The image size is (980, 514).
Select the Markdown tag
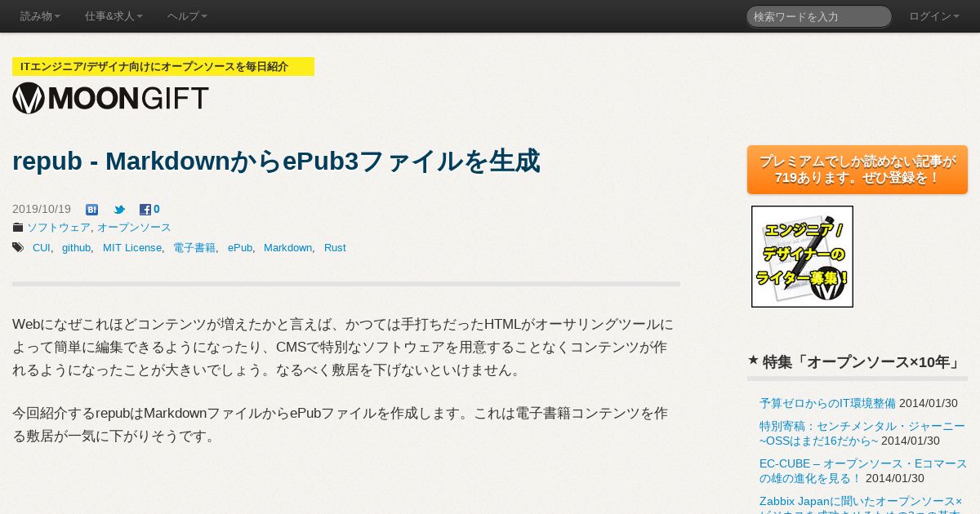pos(287,247)
